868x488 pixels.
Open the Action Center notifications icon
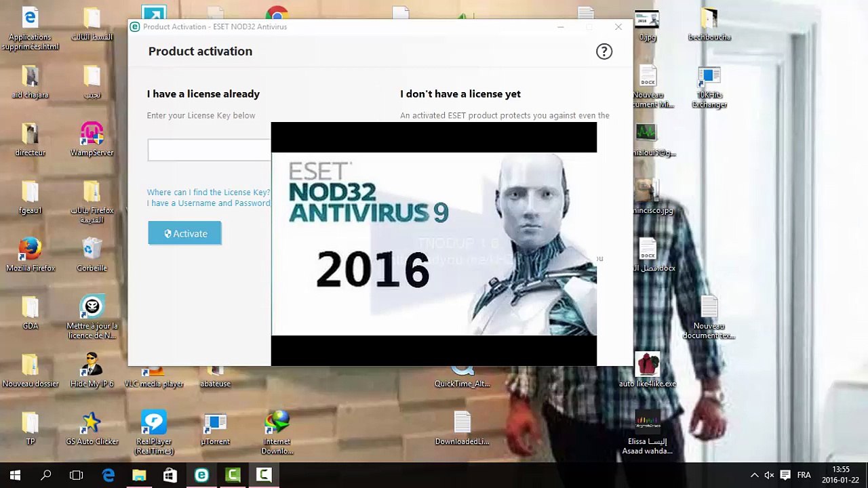click(785, 475)
